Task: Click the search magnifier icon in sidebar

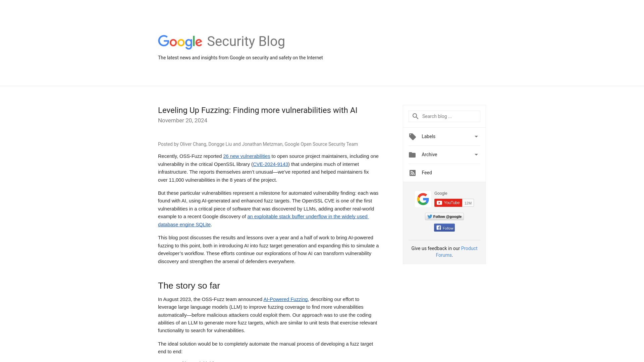Action: (415, 116)
